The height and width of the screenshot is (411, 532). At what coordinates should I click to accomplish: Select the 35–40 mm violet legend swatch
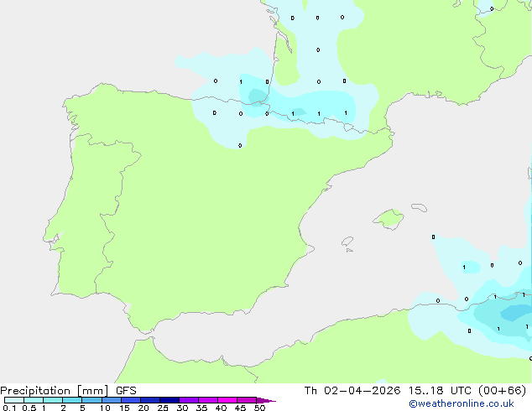pos(208,400)
